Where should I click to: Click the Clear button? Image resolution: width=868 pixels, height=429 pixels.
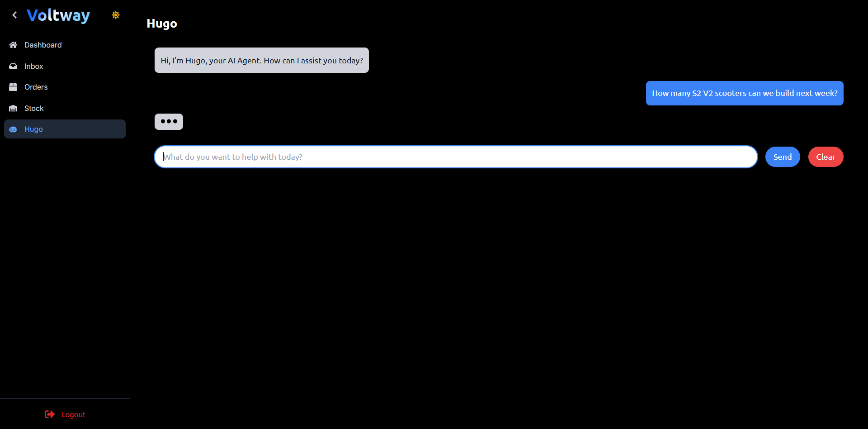point(825,157)
